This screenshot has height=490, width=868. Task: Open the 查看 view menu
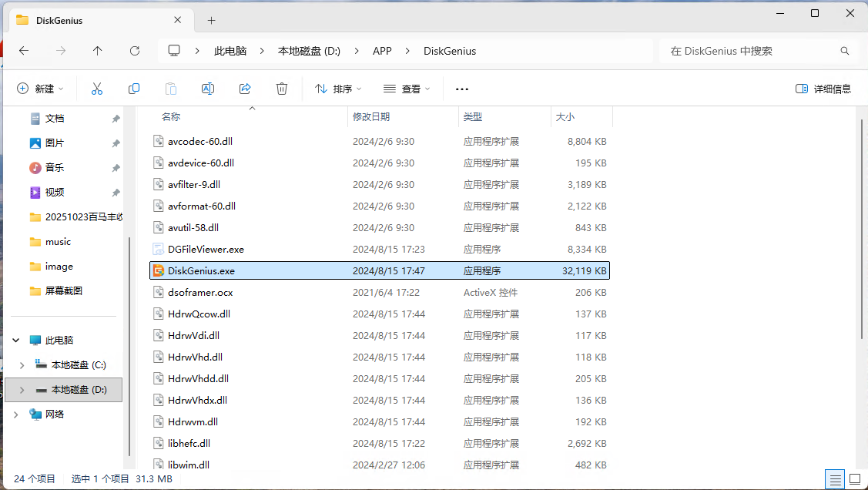407,89
